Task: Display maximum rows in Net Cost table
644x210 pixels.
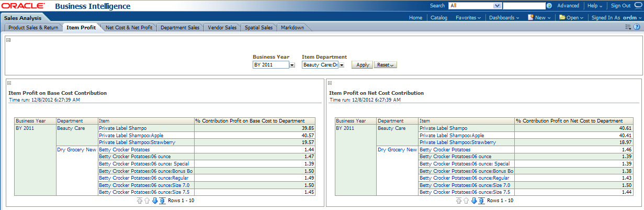Action: 481,201
